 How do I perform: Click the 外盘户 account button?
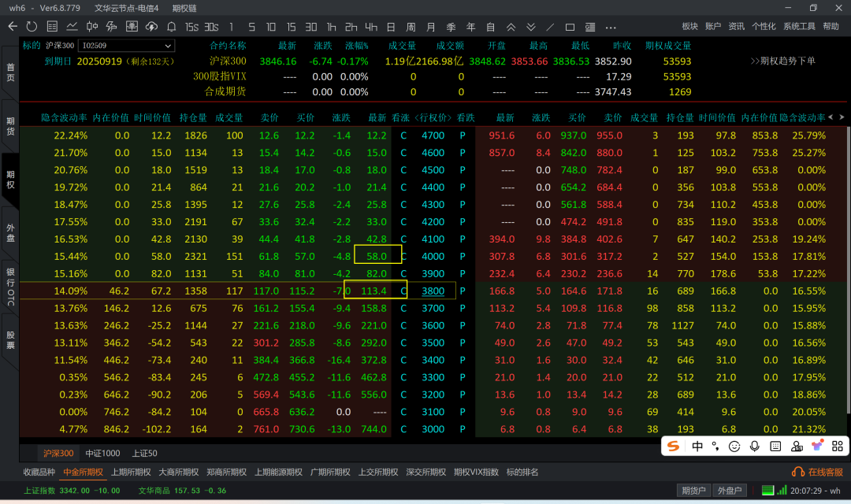click(x=730, y=491)
